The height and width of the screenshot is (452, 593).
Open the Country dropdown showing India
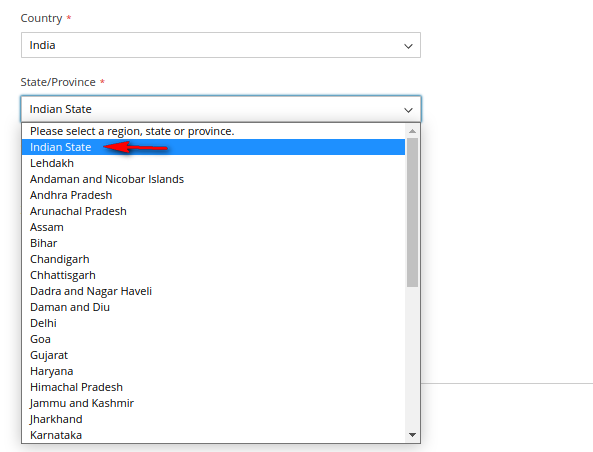tap(221, 45)
